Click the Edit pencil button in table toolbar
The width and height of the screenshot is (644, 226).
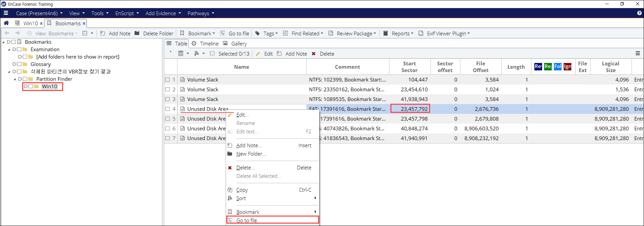[x=264, y=54]
